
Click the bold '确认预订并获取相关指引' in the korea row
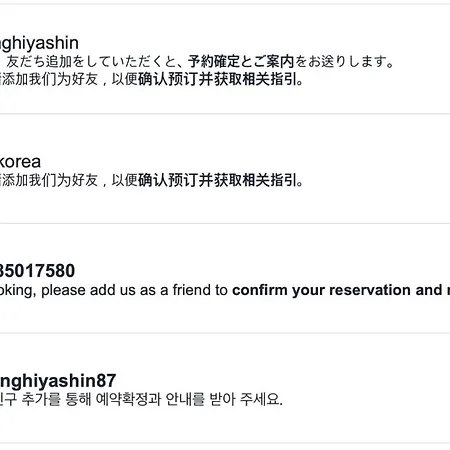(x=220, y=180)
